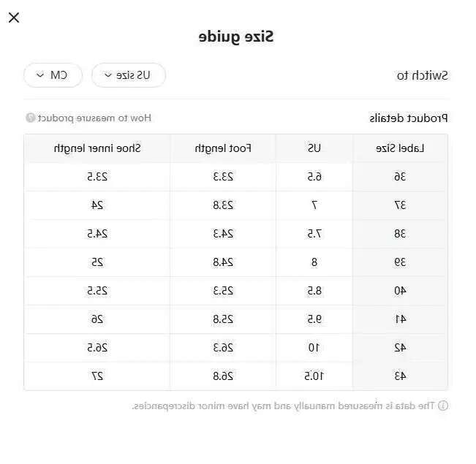This screenshot has width=476, height=464.
Task: Open the US size dropdown
Action: tap(129, 75)
